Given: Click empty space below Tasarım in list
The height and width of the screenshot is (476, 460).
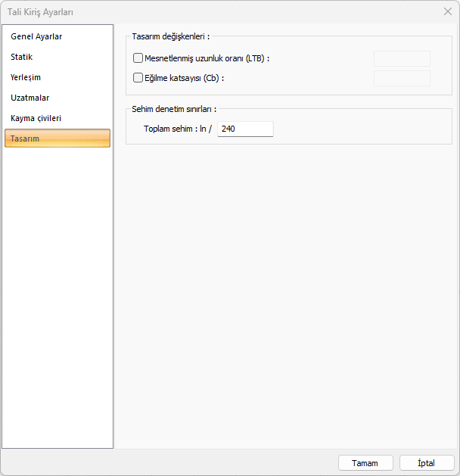Looking at the screenshot, I should (57, 303).
